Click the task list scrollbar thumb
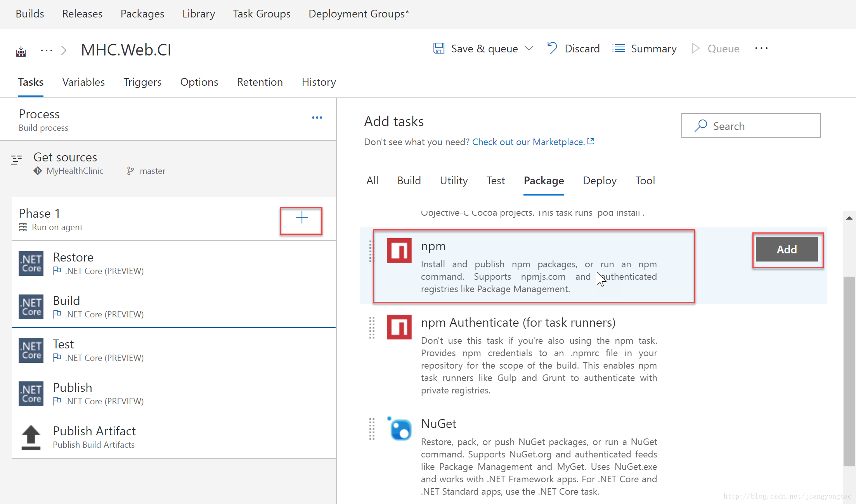This screenshot has width=856, height=504. [849, 371]
